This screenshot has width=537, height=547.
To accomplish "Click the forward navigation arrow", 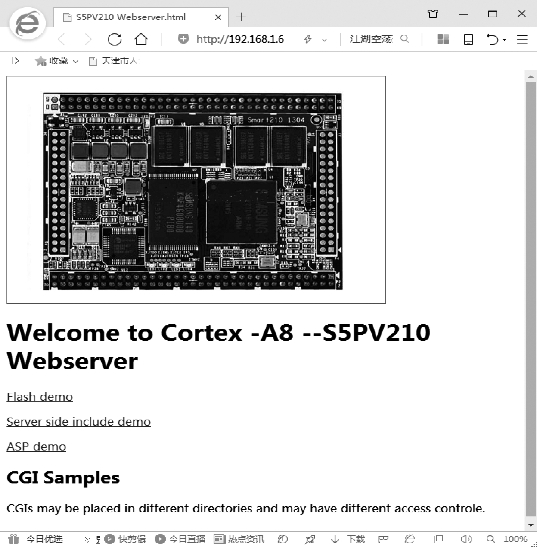I will 88,39.
